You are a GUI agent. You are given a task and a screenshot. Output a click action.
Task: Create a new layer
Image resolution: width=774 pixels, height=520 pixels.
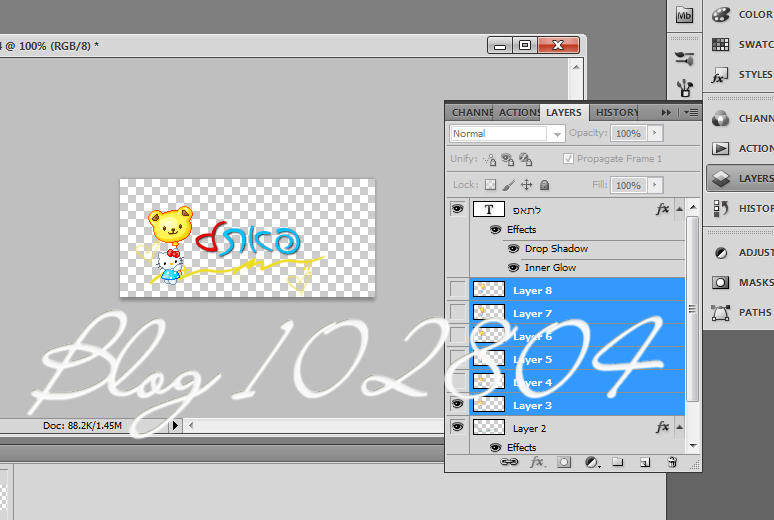645,462
